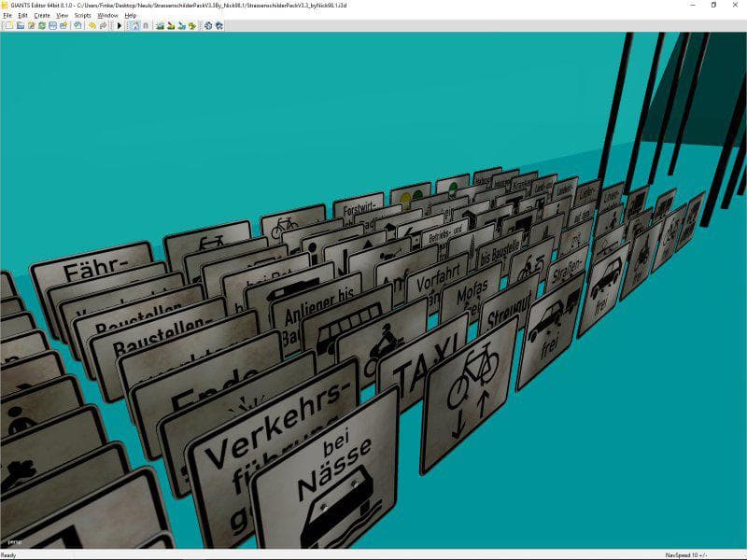Open the Window menu

coord(107,15)
